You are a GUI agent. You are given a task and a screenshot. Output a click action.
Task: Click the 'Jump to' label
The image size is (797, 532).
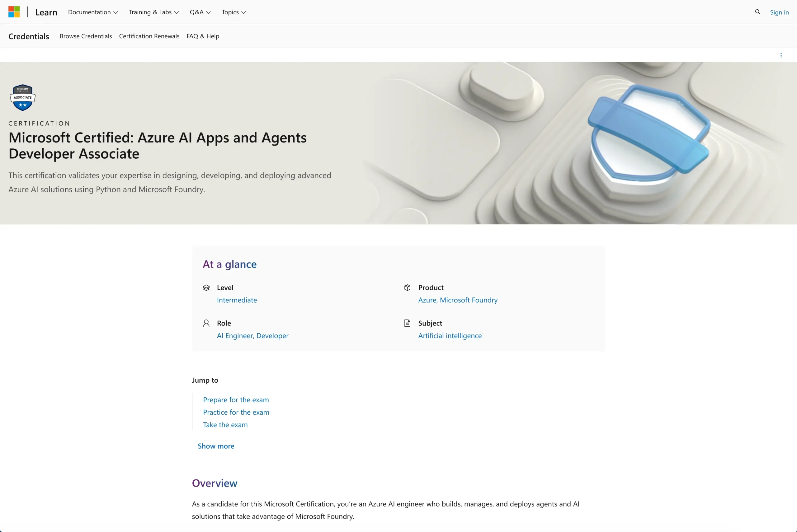tap(205, 380)
